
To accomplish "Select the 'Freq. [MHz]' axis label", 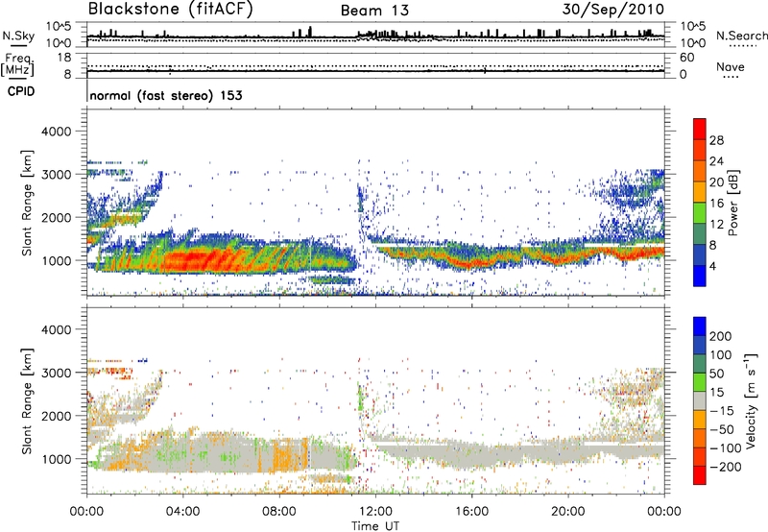I will pyautogui.click(x=17, y=64).
